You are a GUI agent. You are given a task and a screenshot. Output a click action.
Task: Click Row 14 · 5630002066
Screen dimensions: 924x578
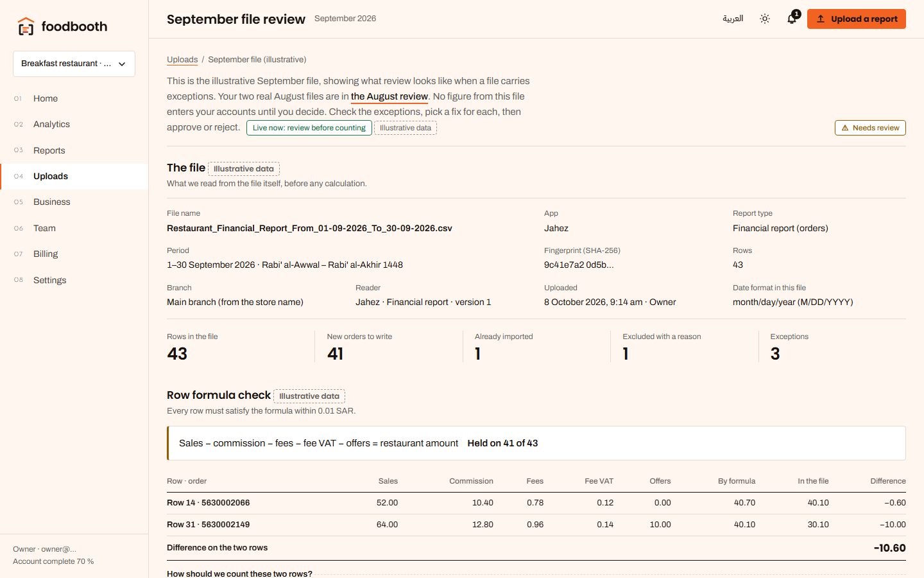[x=208, y=503]
